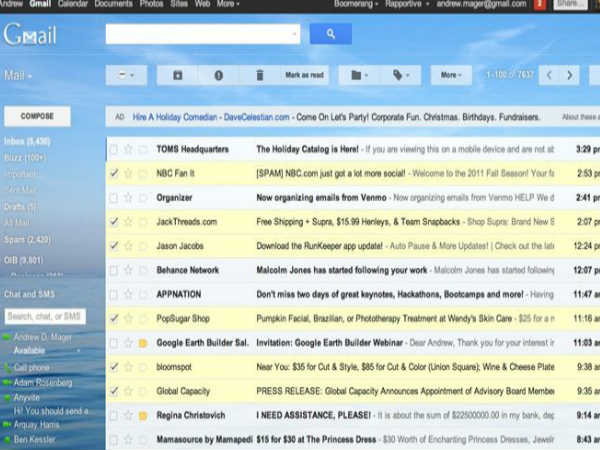Check the APPNATION email checkbox
The image size is (600, 450).
point(114,294)
